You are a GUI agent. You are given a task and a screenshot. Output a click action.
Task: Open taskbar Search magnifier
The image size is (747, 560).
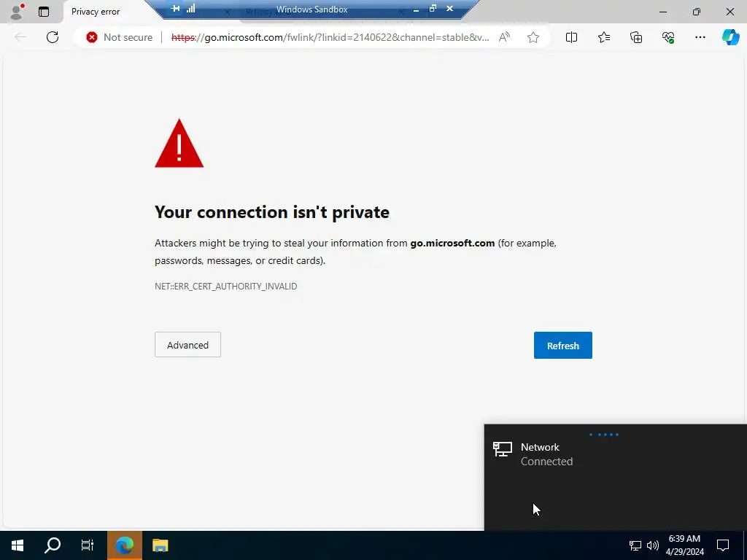(x=53, y=545)
